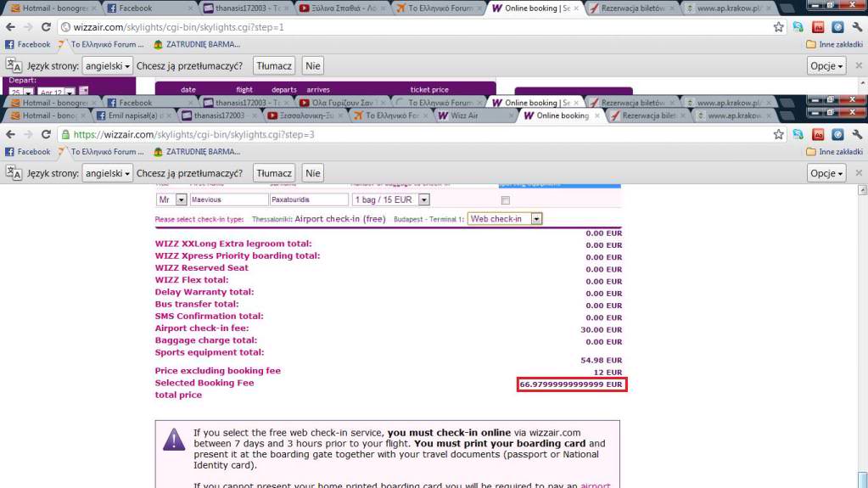
Task: Tick the checkbox in Maevious passenger row
Action: [x=506, y=200]
